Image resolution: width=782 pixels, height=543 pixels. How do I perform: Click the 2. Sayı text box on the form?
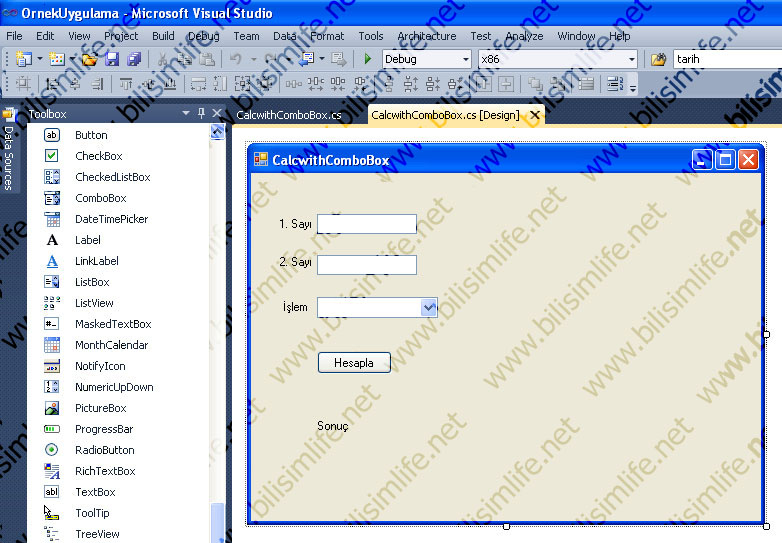pos(367,265)
